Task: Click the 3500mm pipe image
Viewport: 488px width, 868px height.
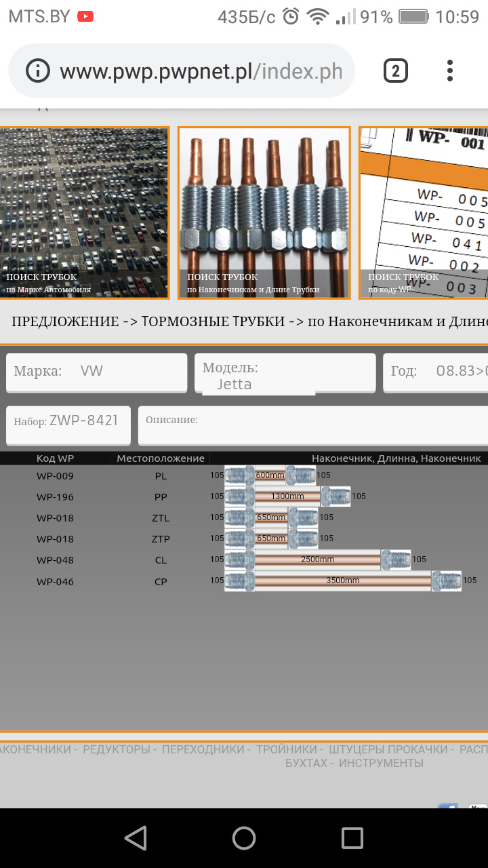Action: tap(343, 580)
